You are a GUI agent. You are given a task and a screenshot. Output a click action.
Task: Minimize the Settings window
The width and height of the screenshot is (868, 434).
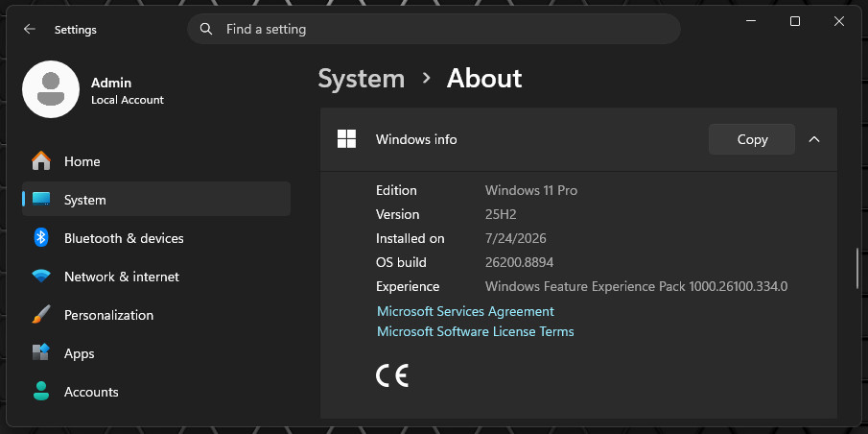[751, 21]
